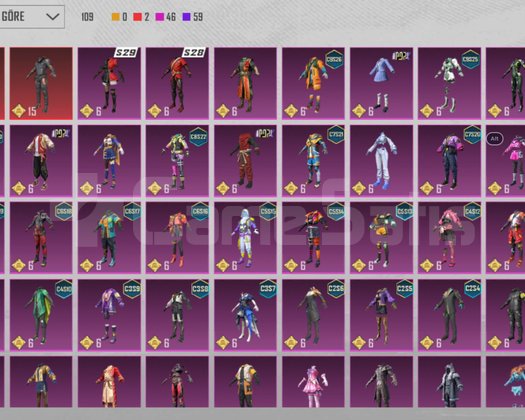The width and height of the screenshot is (525, 420).
Task: Click the C6S18 hexagon badge
Action: point(64,211)
